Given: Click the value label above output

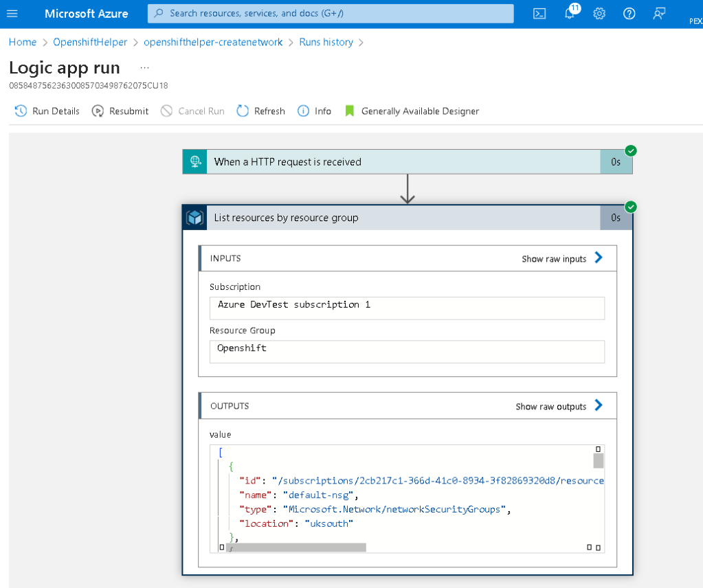Looking at the screenshot, I should (220, 435).
